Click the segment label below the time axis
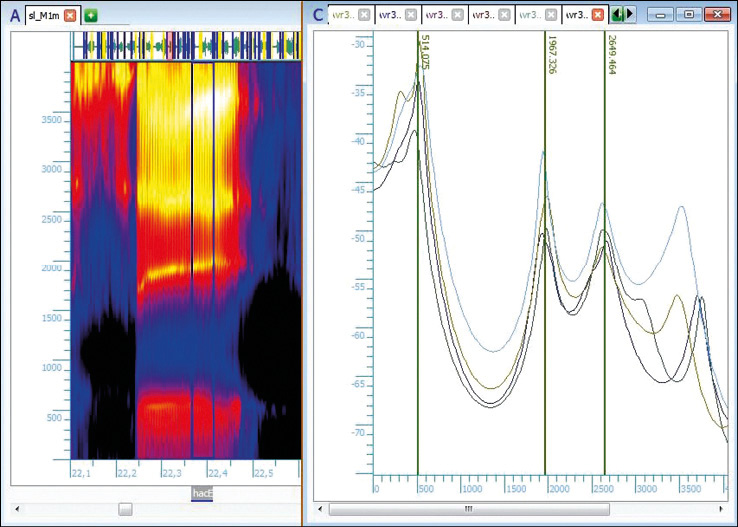This screenshot has width=738, height=527. [x=202, y=494]
